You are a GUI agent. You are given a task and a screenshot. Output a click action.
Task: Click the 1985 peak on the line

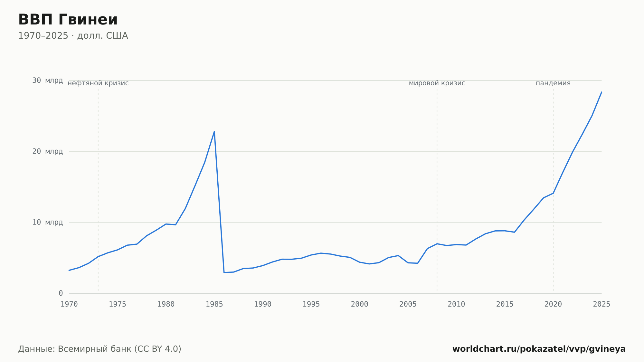[x=214, y=131]
